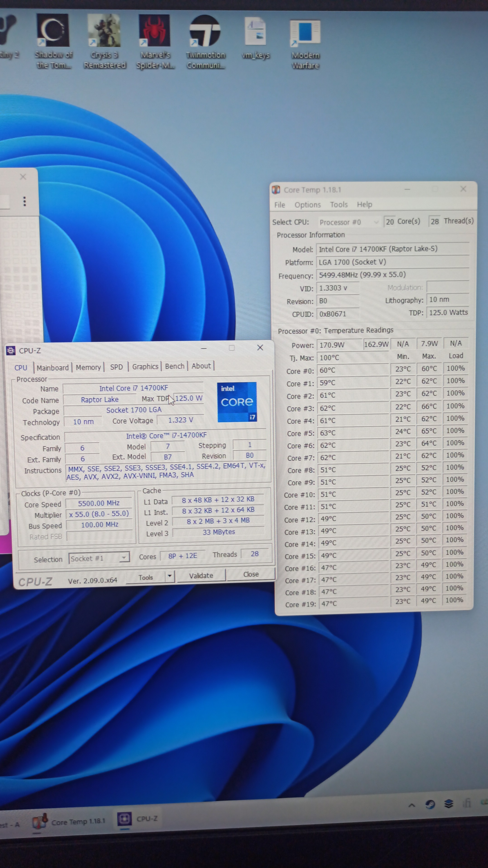Click the Tools button in CPU-Z

[145, 577]
